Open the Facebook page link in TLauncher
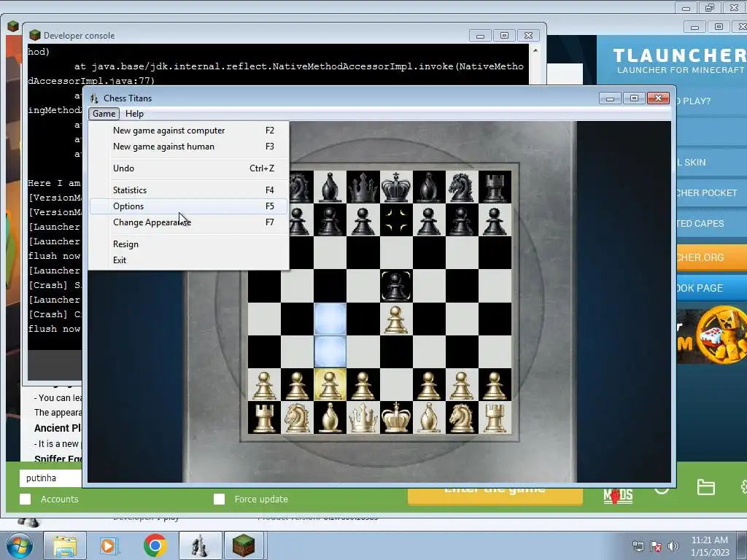Image resolution: width=747 pixels, height=560 pixels. tap(711, 288)
